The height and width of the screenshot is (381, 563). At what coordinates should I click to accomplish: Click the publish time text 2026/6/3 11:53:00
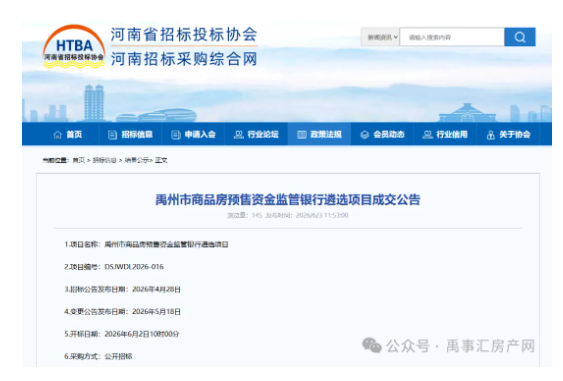tap(322, 215)
